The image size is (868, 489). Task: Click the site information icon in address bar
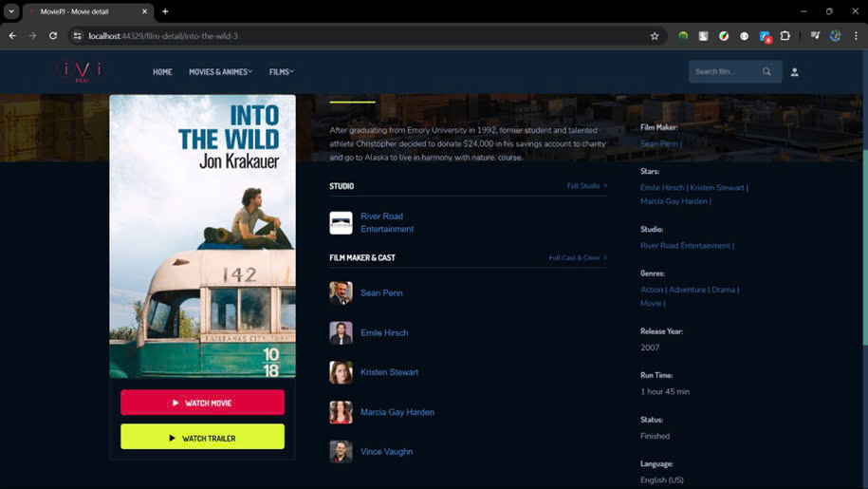click(x=78, y=36)
